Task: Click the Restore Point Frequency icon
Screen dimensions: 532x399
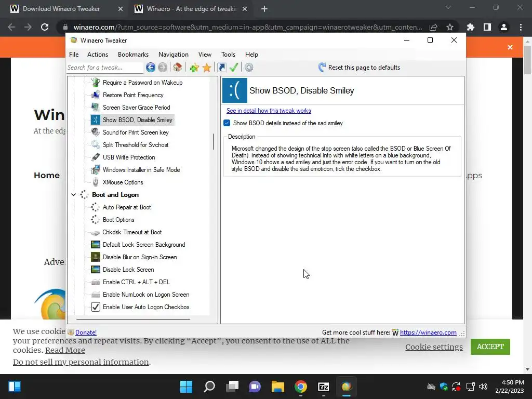Action: (96, 95)
